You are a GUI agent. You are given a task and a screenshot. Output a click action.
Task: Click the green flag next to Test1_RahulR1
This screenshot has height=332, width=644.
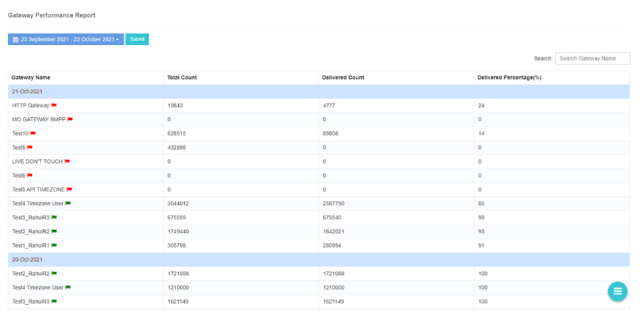pos(54,245)
